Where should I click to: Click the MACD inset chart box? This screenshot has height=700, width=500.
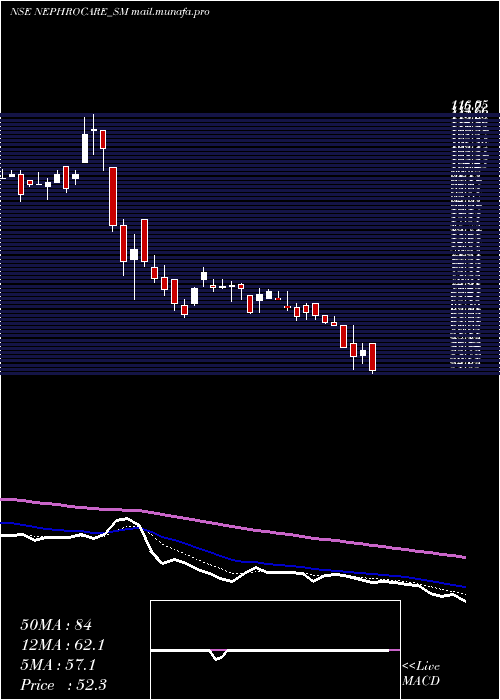click(x=275, y=650)
